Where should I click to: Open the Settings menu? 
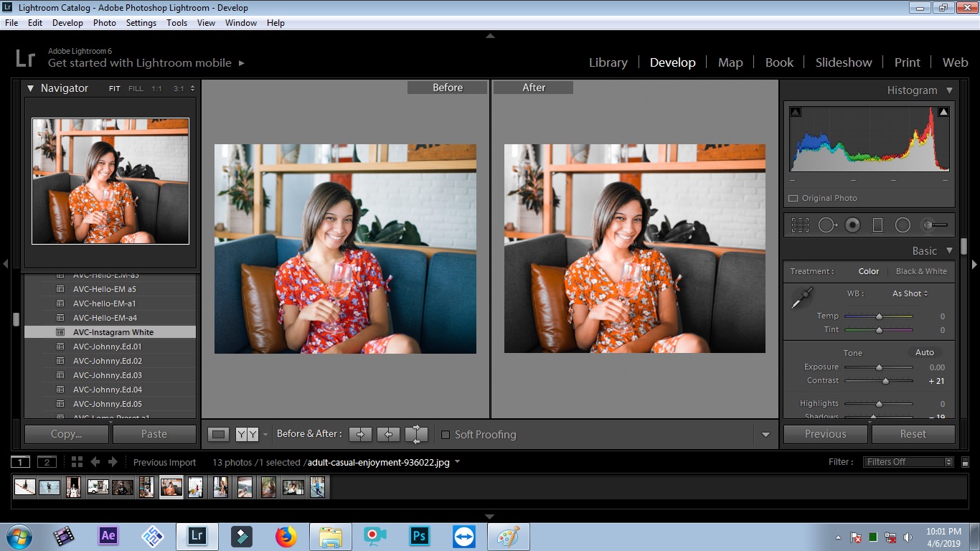(141, 23)
